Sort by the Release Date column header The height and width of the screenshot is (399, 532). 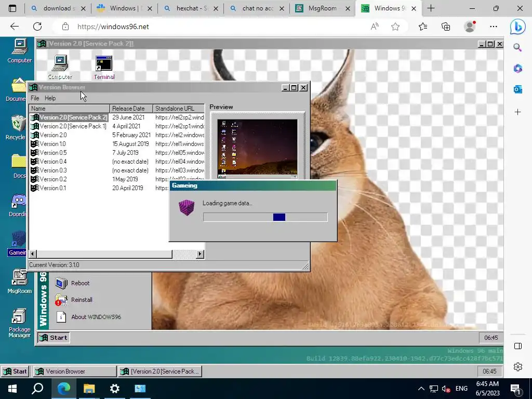click(x=131, y=109)
